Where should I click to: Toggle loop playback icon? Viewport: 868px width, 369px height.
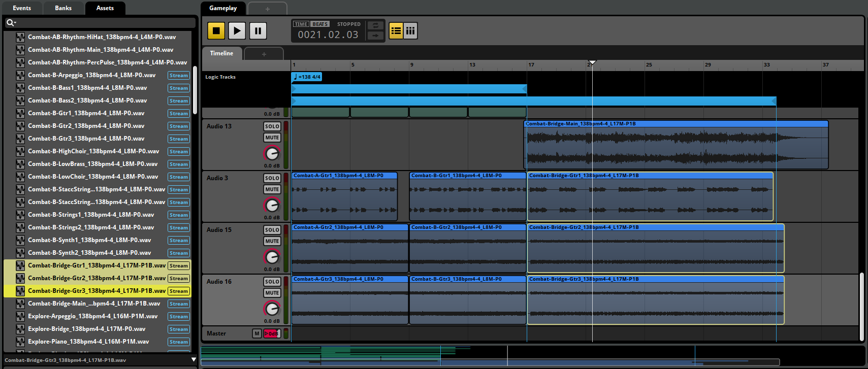(375, 25)
